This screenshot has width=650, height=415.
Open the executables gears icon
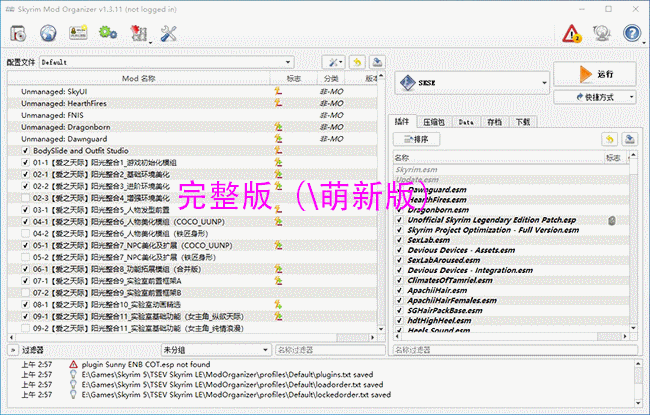108,33
